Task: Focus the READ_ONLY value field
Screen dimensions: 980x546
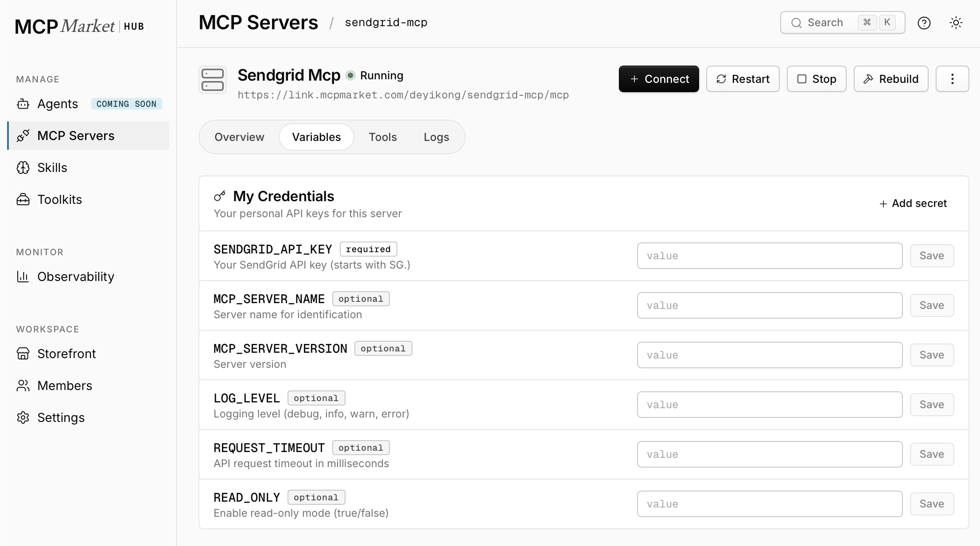Action: pos(770,504)
